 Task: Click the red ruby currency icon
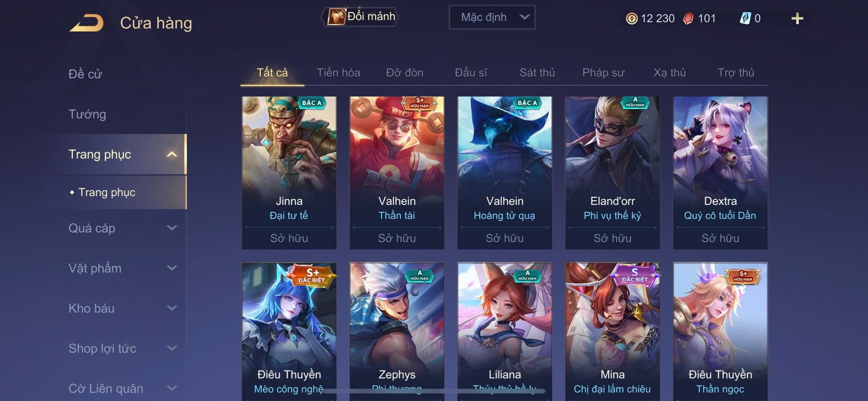(688, 19)
